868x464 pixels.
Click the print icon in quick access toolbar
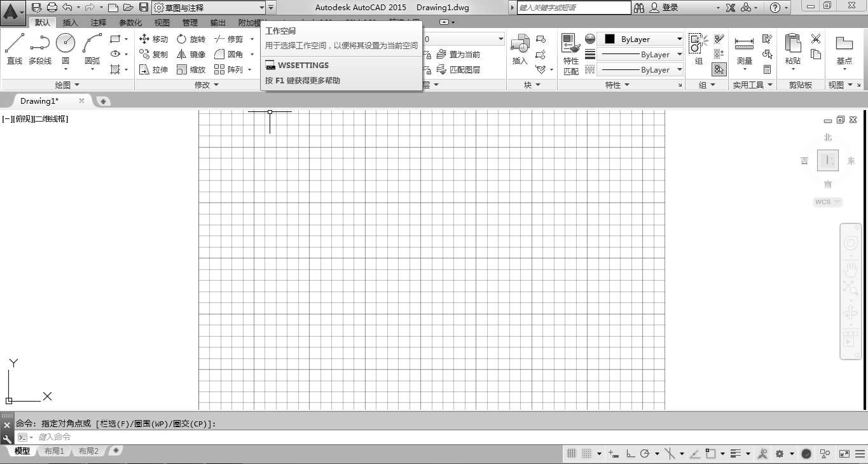click(x=52, y=8)
